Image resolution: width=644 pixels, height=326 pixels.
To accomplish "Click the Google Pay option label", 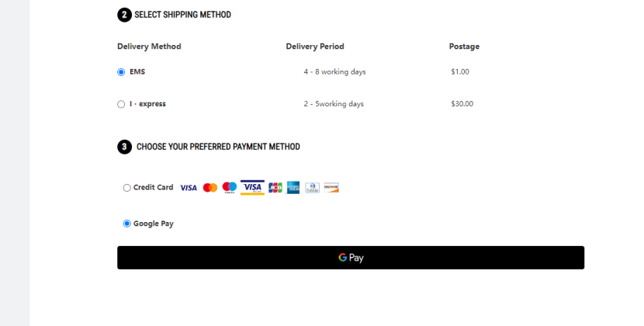I will pyautogui.click(x=154, y=224).
